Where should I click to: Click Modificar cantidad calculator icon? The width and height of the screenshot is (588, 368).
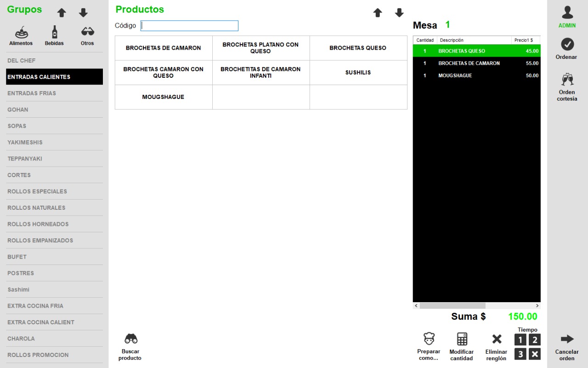462,339
